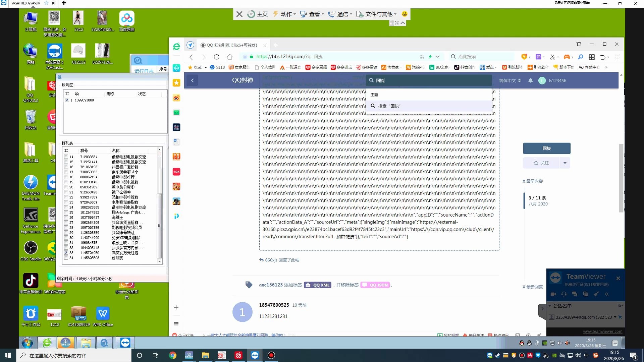Image resolution: width=644 pixels, height=362 pixels.
Task: Open 百度网盘 desktop icon
Action: tap(127, 21)
